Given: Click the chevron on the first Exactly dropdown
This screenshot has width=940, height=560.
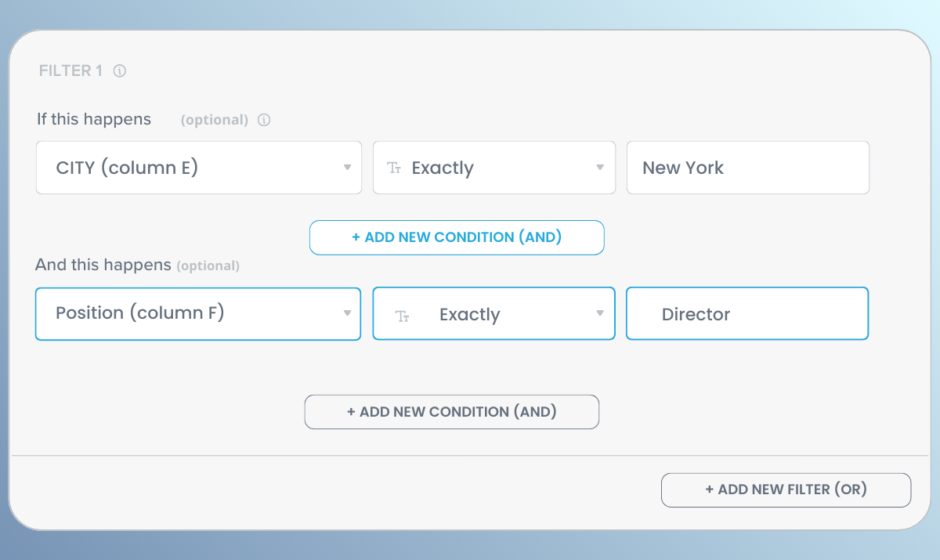Looking at the screenshot, I should click(600, 168).
